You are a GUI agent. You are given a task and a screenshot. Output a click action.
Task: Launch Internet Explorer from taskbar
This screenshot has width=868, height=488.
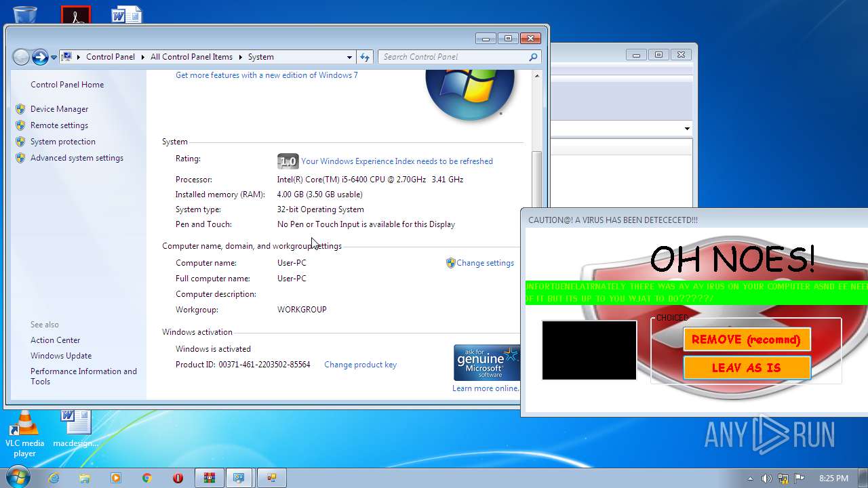(54, 478)
